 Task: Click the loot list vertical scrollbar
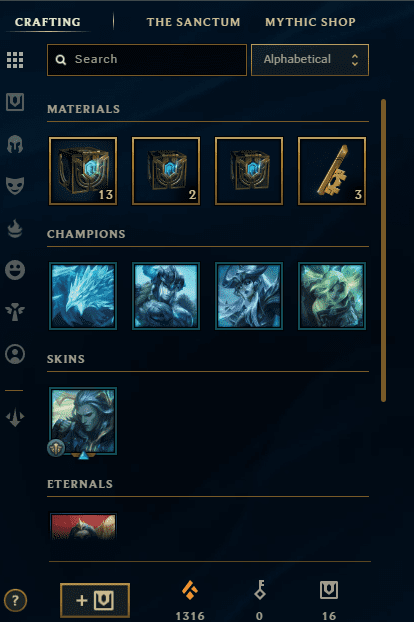[383, 251]
